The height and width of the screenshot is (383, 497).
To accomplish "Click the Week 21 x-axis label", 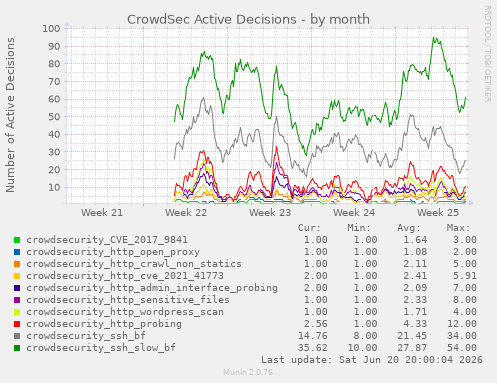I will pyautogui.click(x=102, y=212).
